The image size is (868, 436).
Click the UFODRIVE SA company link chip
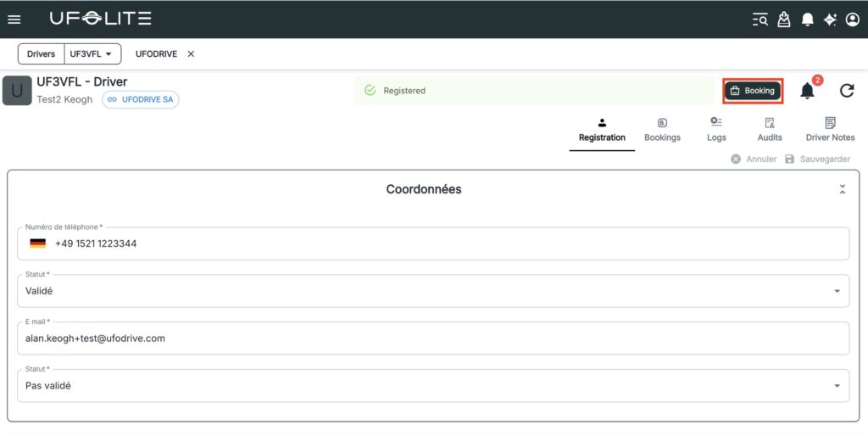(x=141, y=100)
